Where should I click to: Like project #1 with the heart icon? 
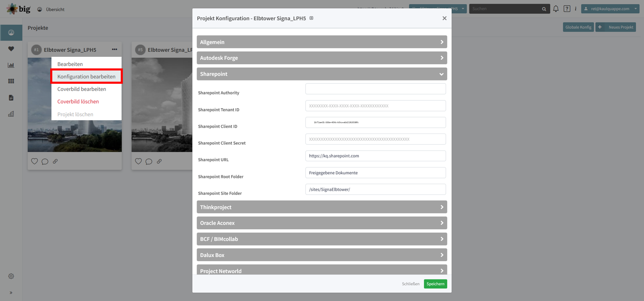34,161
